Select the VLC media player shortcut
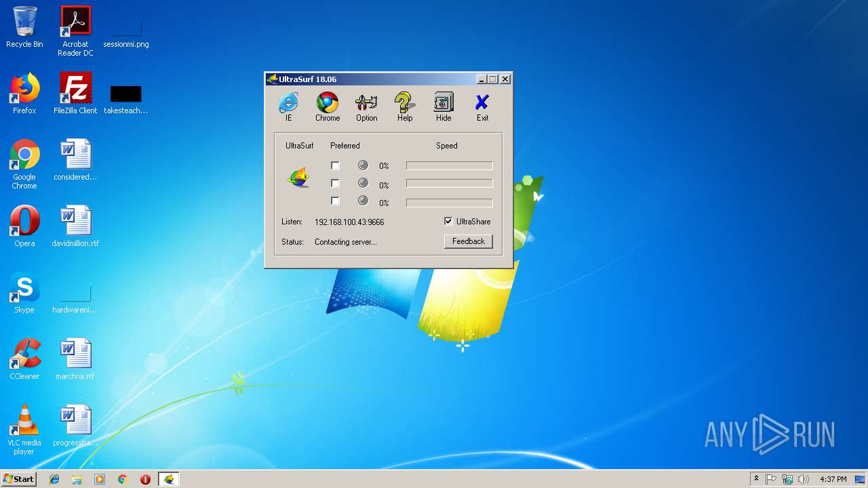This screenshot has width=868, height=488. point(24,430)
